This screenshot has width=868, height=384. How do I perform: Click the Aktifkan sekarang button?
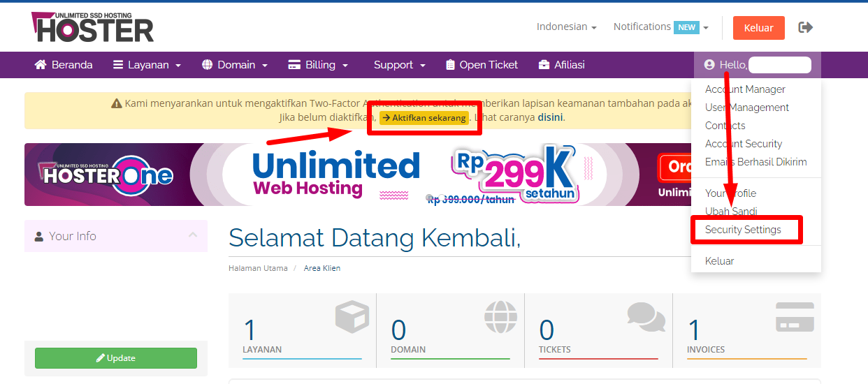424,118
